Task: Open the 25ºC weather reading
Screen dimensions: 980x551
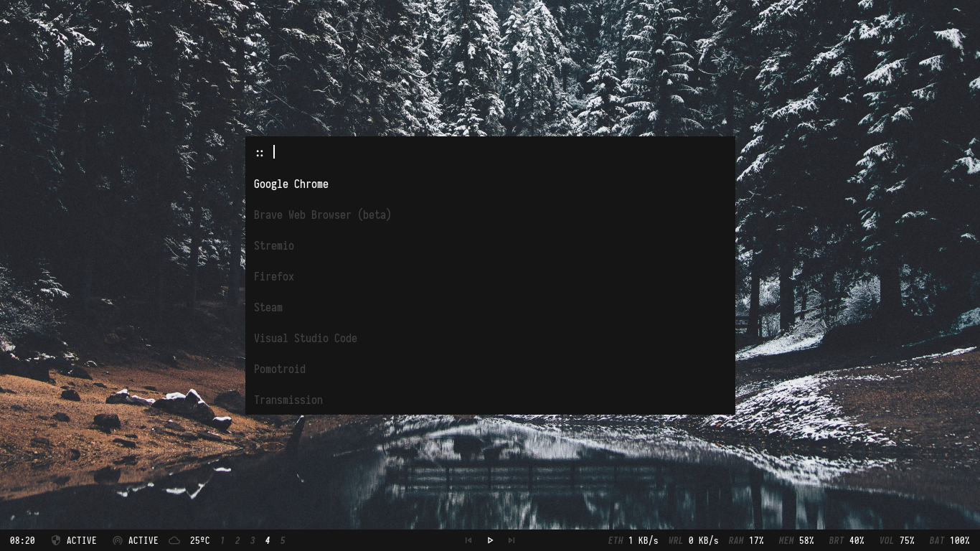Action: coord(199,540)
